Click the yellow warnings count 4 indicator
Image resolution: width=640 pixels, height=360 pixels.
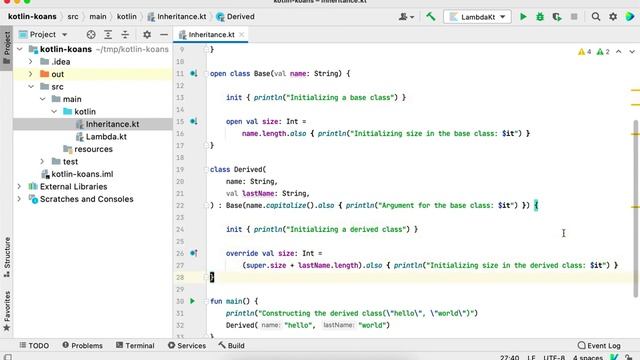[585, 52]
